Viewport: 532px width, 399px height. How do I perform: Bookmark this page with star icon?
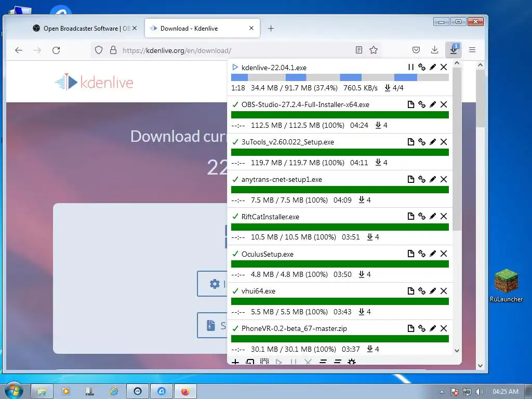(x=374, y=50)
